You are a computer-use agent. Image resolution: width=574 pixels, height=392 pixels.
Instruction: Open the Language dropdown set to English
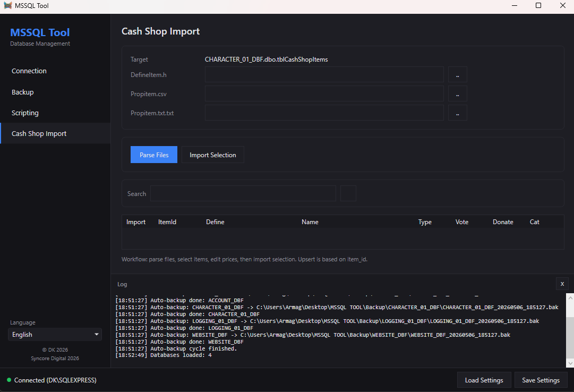tap(55, 335)
